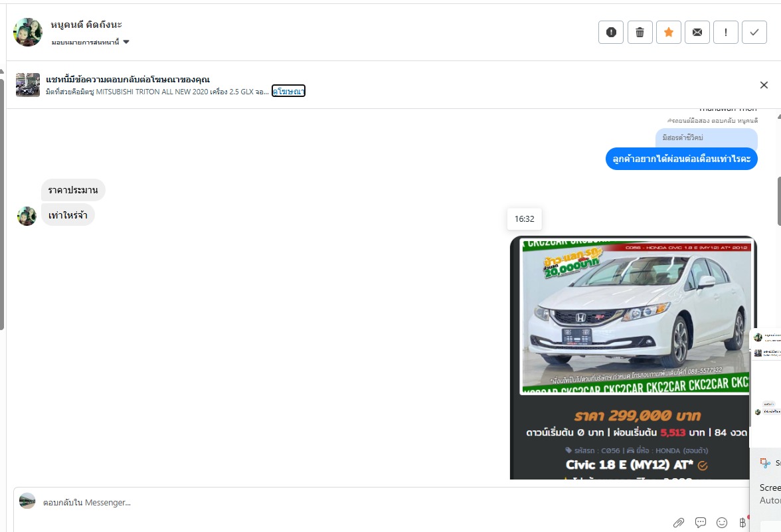Attach a file with paperclip icon

tap(679, 523)
